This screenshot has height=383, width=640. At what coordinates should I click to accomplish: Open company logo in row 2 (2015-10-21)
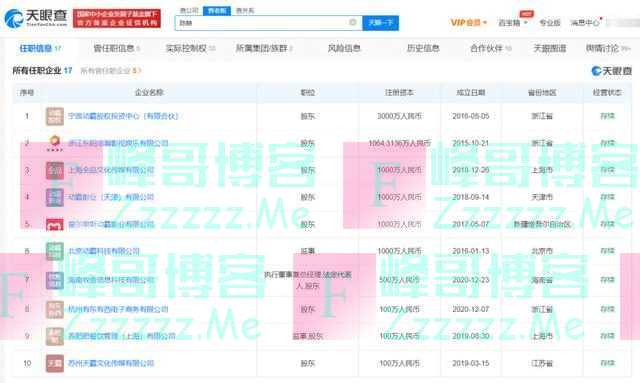pos(55,143)
